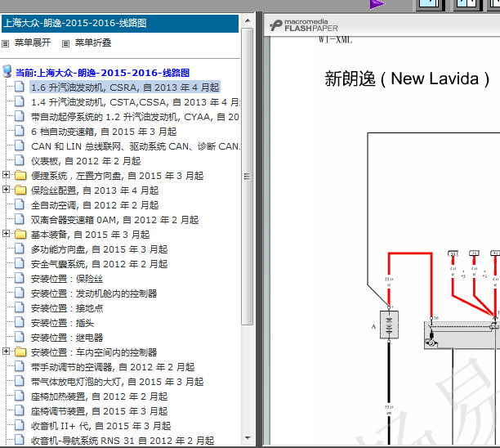Image resolution: width=500 pixels, height=448 pixels.
Task: Click page icon of 多功能方向盘 row
Action: (x=20, y=249)
